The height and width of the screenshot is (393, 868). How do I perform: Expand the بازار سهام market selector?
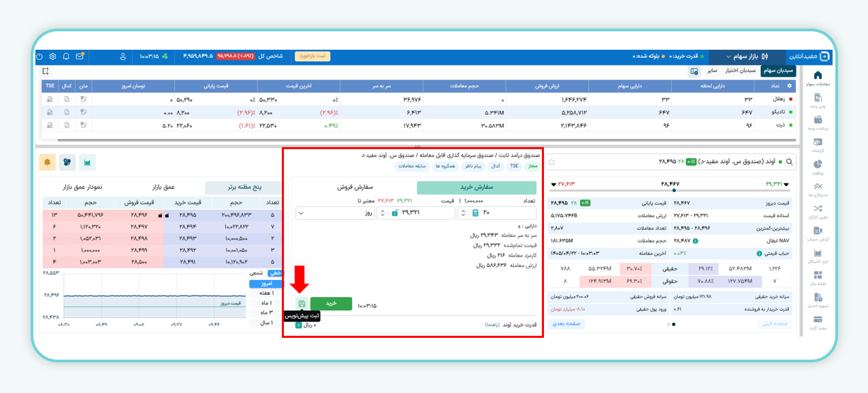[747, 56]
